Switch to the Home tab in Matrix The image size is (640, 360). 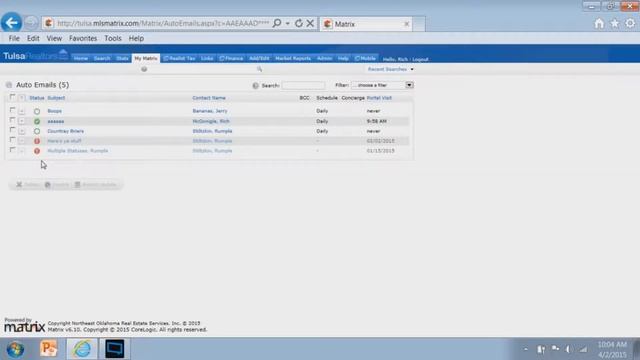(x=81, y=58)
